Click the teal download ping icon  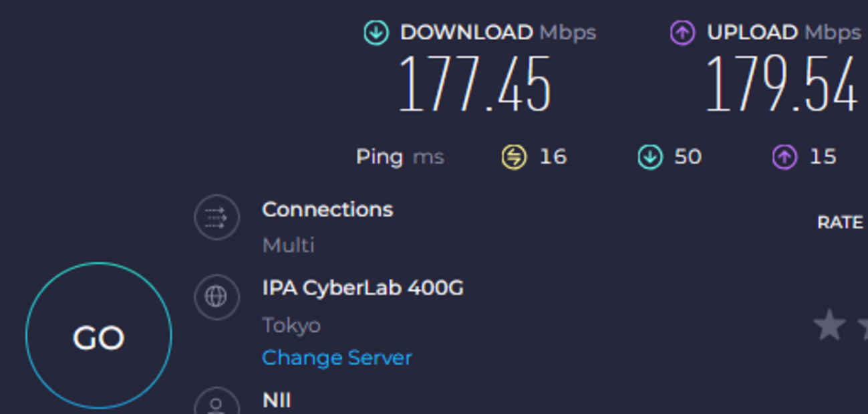click(649, 157)
